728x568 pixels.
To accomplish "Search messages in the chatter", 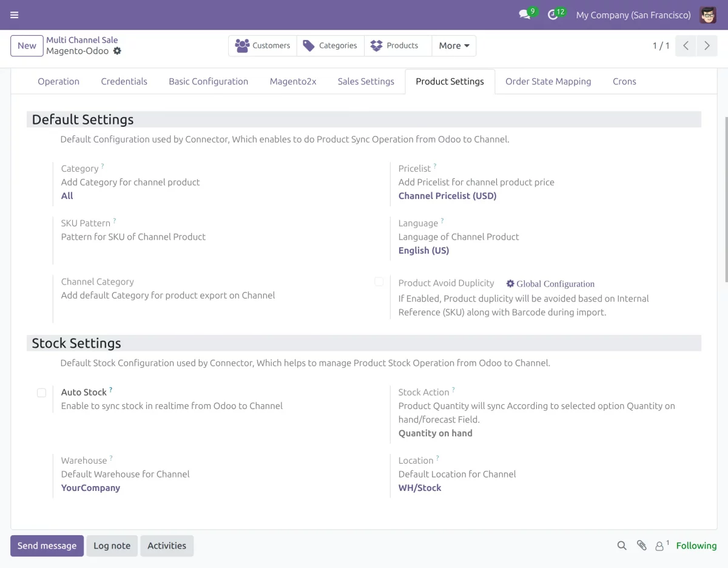I will click(621, 546).
